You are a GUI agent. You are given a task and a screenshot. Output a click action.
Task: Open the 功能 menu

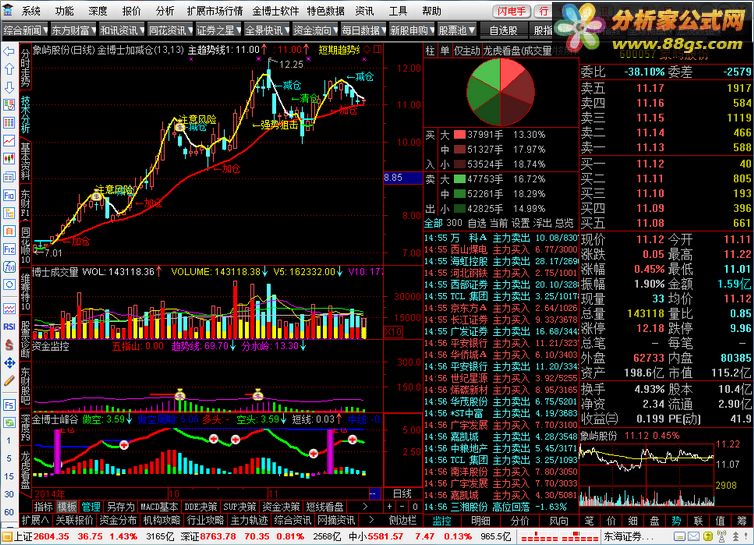click(64, 11)
